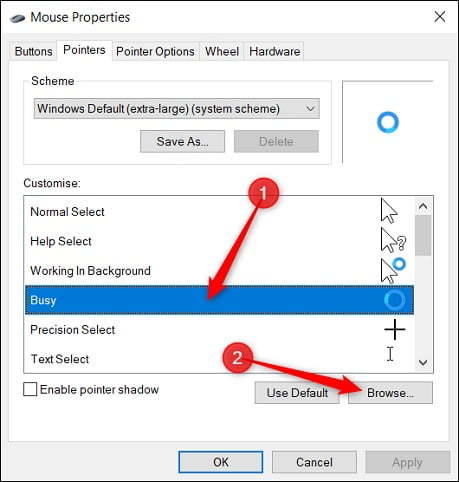Click the Busy spinning circle icon
The width and height of the screenshot is (459, 482).
pos(395,300)
